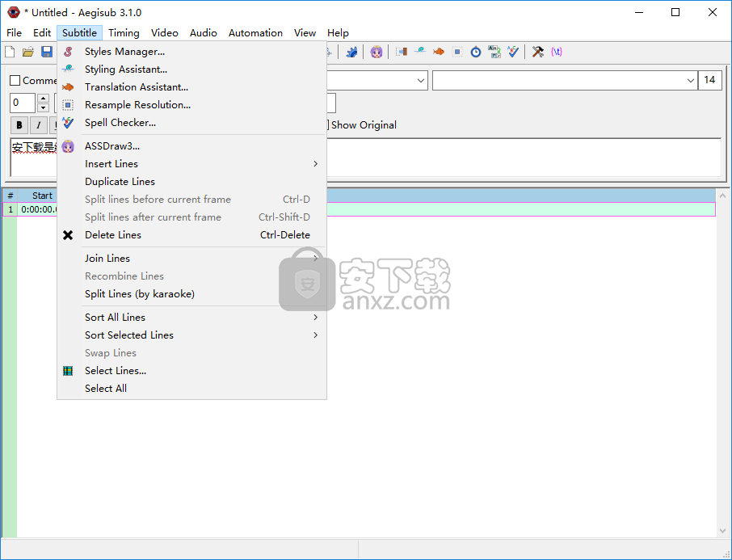Click the Save floppy disk icon

(x=47, y=52)
